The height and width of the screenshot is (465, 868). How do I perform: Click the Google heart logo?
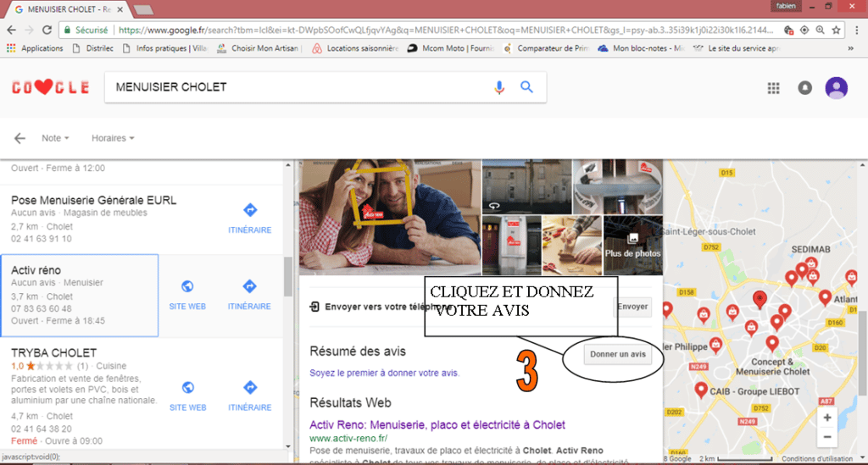(x=50, y=87)
